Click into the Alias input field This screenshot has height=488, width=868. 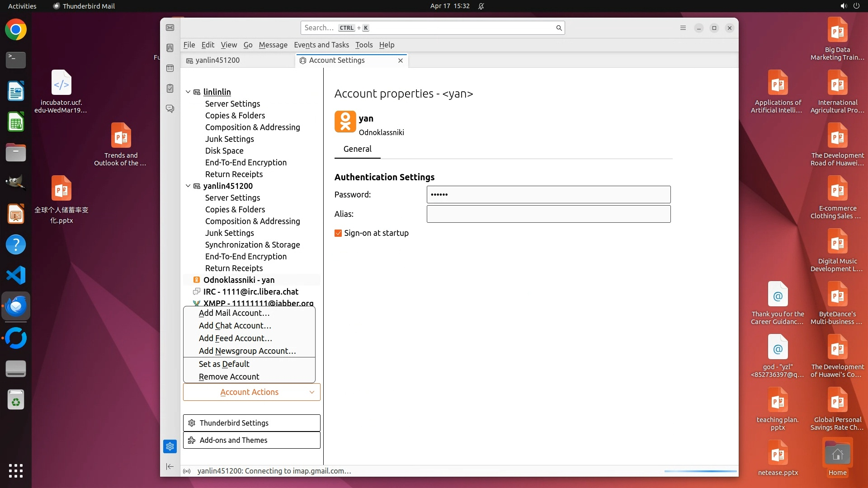point(548,214)
